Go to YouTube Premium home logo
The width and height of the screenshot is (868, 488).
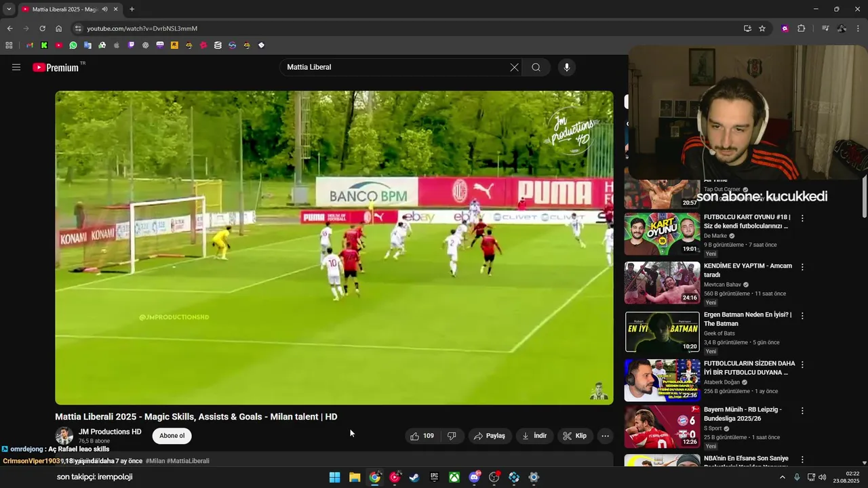[56, 67]
